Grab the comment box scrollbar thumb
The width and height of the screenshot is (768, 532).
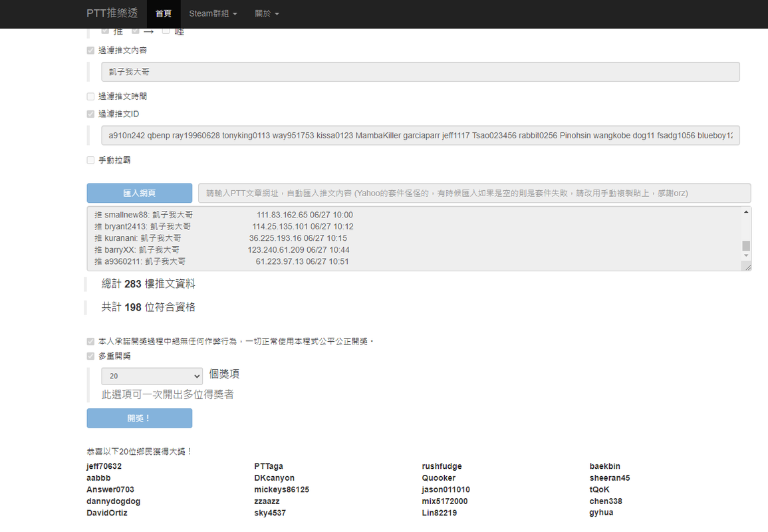pyautogui.click(x=746, y=245)
